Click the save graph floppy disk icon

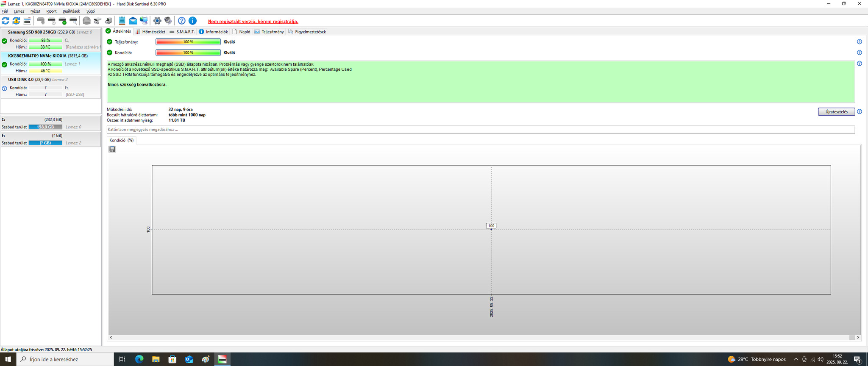coord(112,149)
